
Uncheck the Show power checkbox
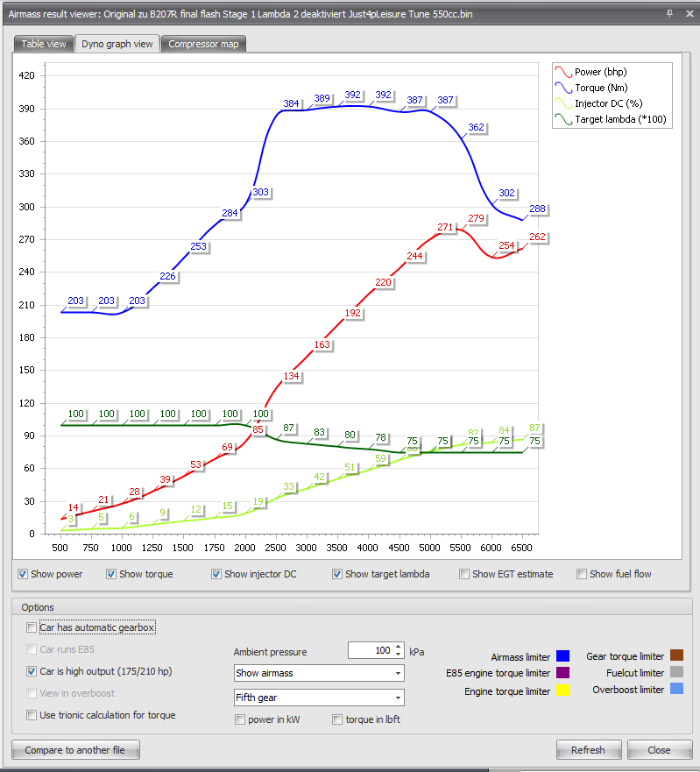coord(23,574)
